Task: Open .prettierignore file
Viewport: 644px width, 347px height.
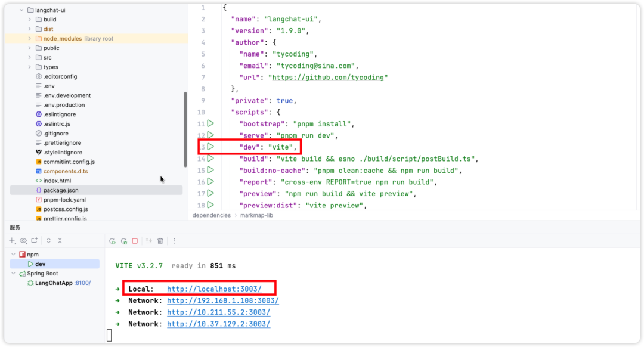Action: click(62, 143)
